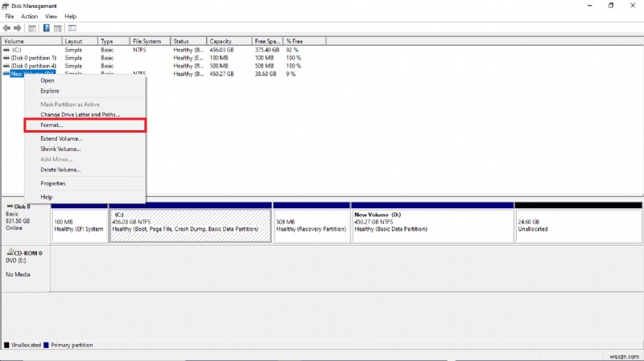The width and height of the screenshot is (644, 361).
Task: Click the CD-ROM 0 disc icon
Action: point(10,252)
